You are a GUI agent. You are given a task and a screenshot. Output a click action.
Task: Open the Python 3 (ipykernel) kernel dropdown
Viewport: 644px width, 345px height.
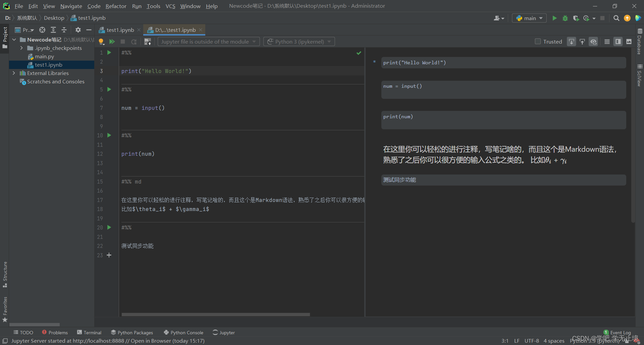point(299,42)
